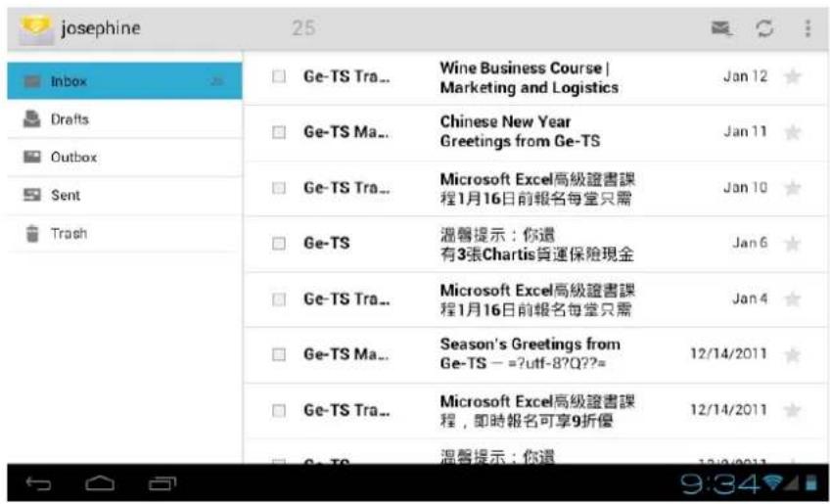830x504 pixels.
Task: Star the Jan 12 Wine Business email
Action: click(x=793, y=76)
